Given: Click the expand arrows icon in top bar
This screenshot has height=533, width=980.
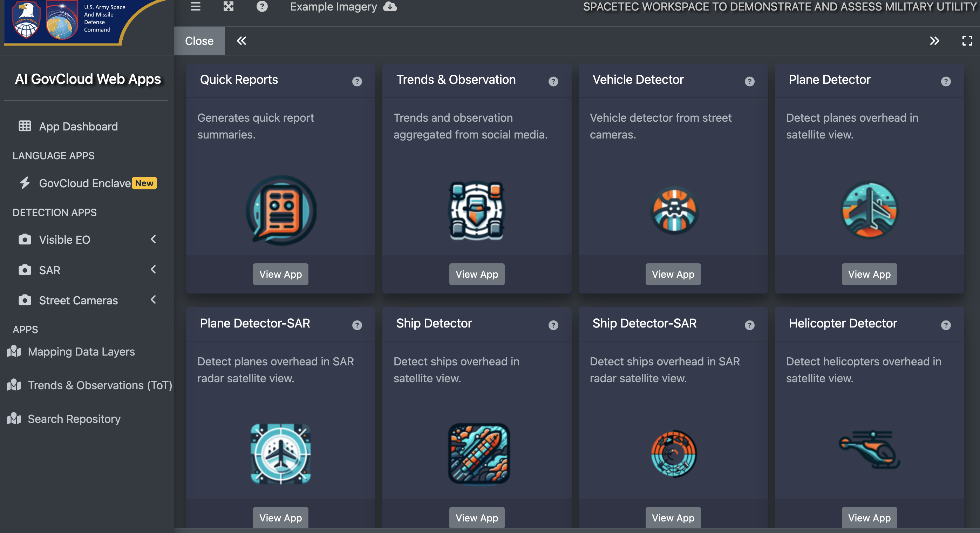Looking at the screenshot, I should coord(228,6).
